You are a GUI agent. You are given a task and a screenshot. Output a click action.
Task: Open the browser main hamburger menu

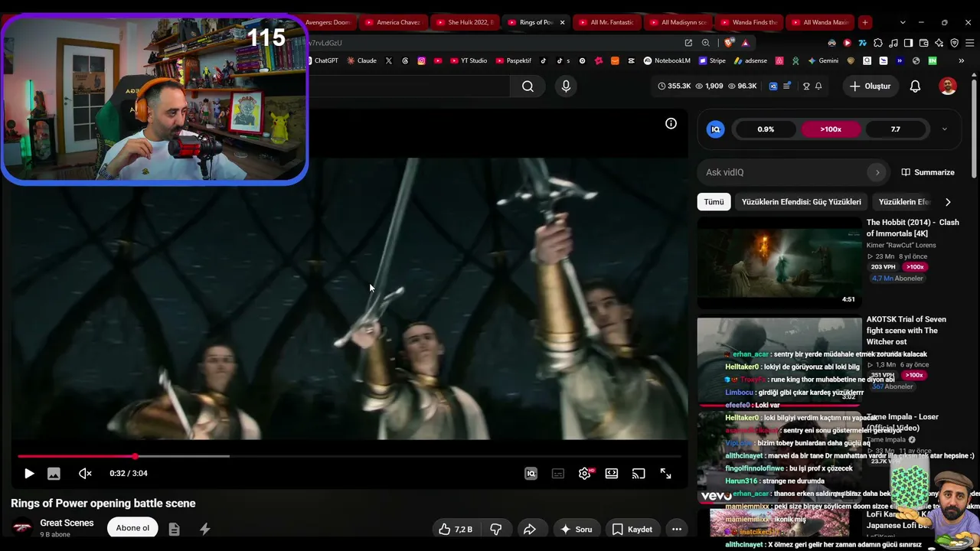[x=969, y=43]
